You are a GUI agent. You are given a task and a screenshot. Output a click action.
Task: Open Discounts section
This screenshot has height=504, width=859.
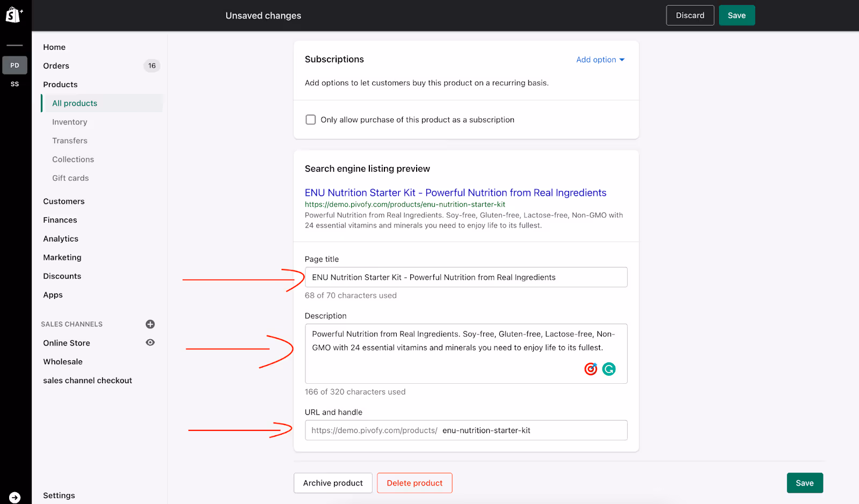coord(62,276)
